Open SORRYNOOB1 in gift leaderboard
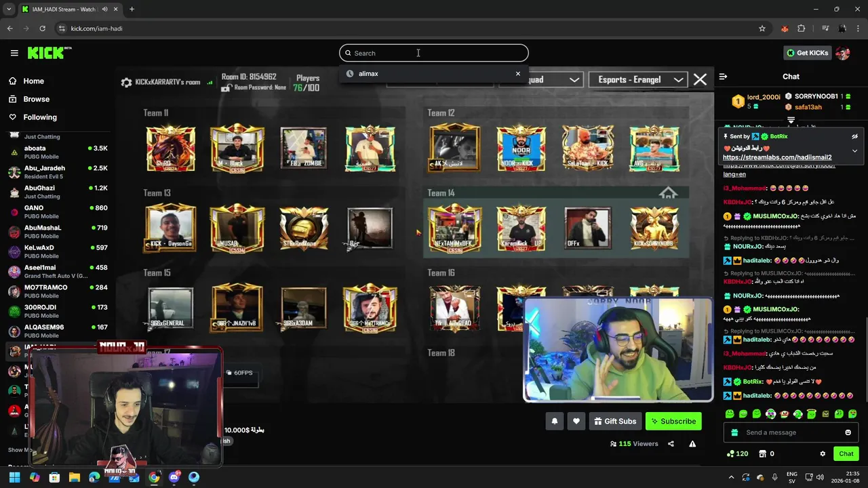868x488 pixels. tap(816, 97)
